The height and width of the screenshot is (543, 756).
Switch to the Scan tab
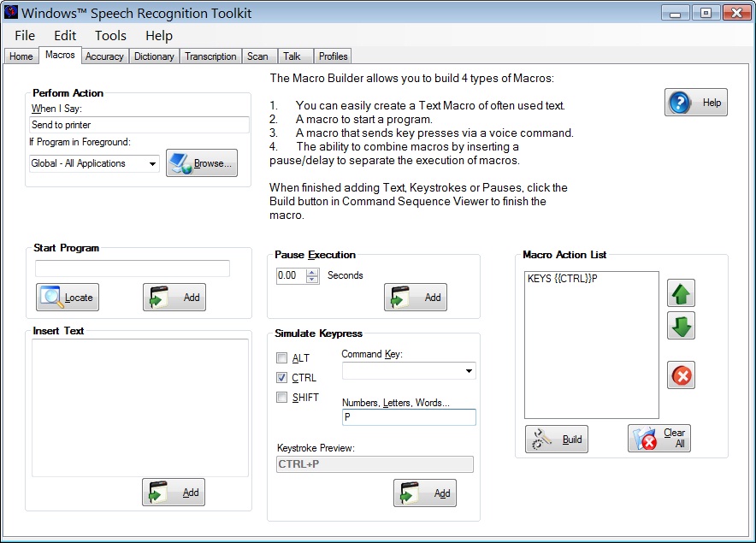click(x=258, y=56)
